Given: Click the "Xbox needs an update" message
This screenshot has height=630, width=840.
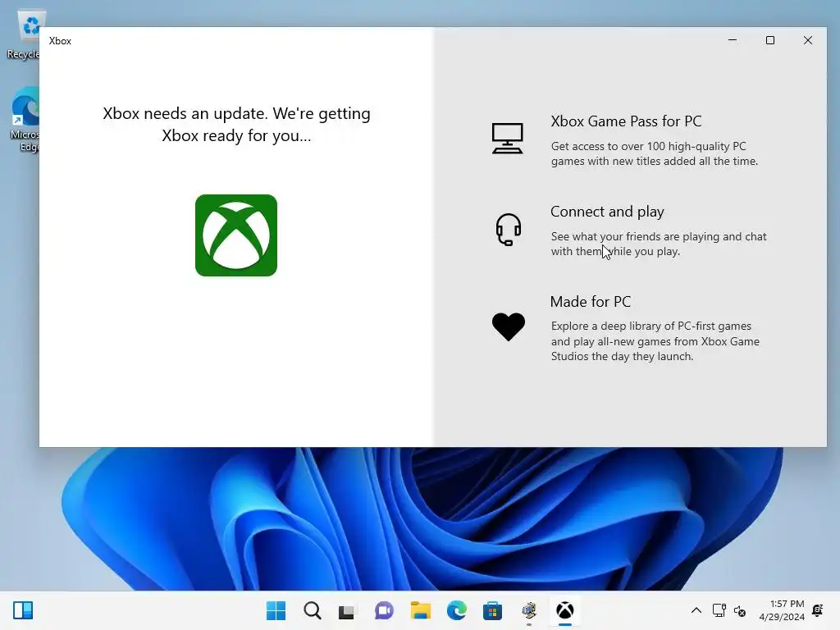Looking at the screenshot, I should (x=236, y=125).
